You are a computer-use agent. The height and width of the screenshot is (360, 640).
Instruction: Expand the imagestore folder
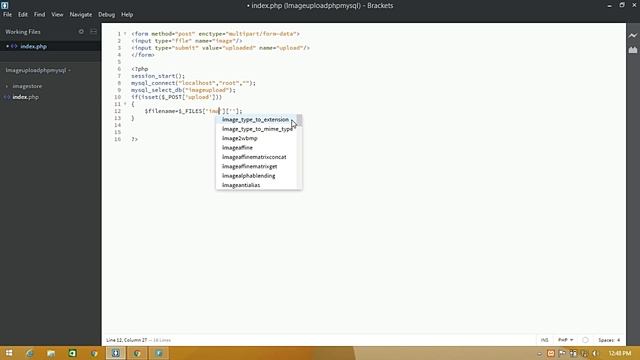(x=7, y=87)
